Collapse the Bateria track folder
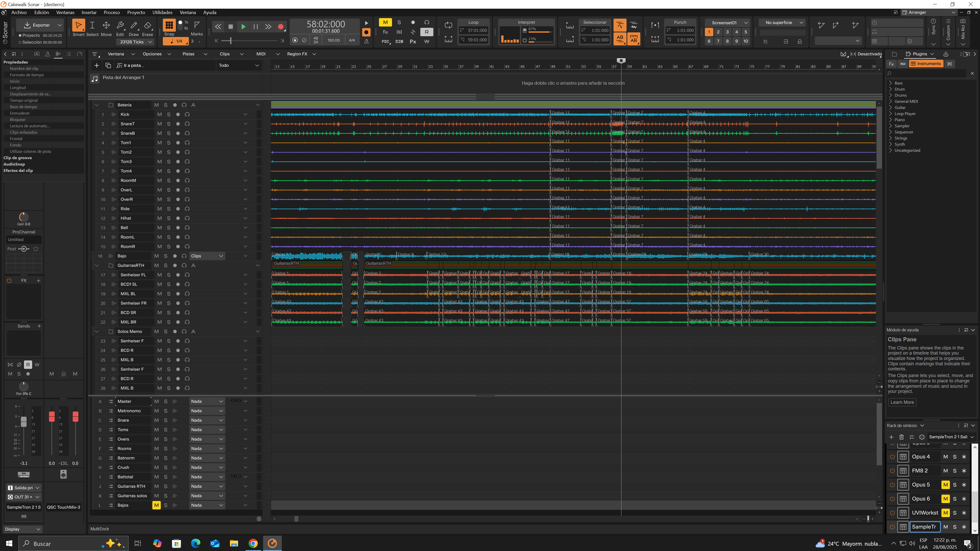Image resolution: width=980 pixels, height=551 pixels. click(x=97, y=105)
